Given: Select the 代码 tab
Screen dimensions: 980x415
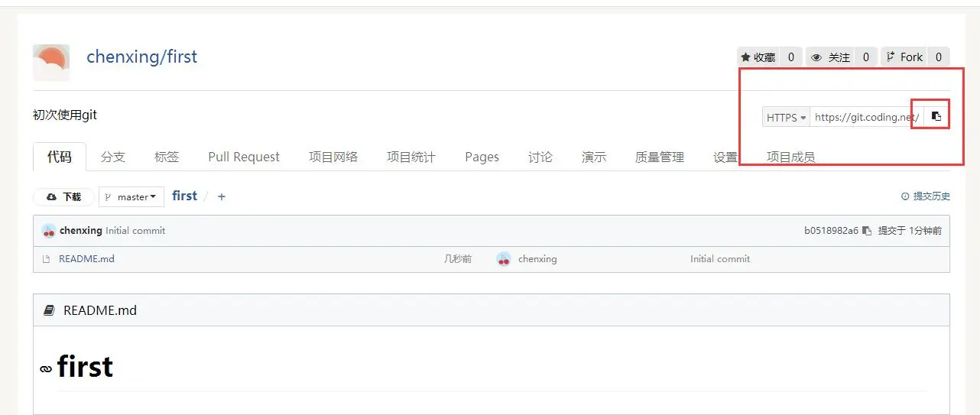Looking at the screenshot, I should coord(60,157).
